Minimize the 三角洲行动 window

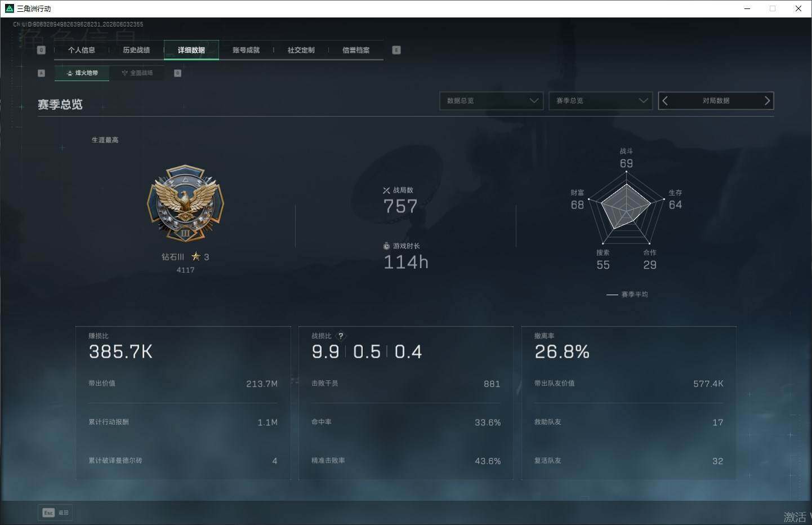click(x=747, y=8)
